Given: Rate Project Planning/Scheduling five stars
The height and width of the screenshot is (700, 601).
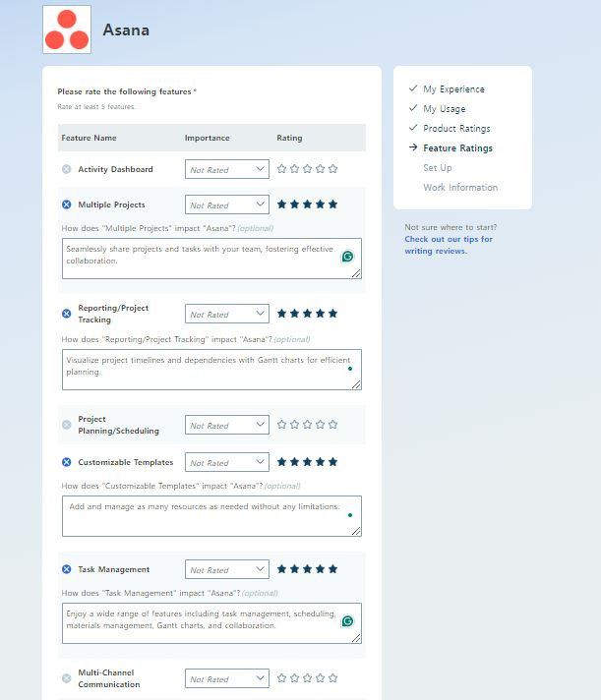Looking at the screenshot, I should tap(332, 424).
